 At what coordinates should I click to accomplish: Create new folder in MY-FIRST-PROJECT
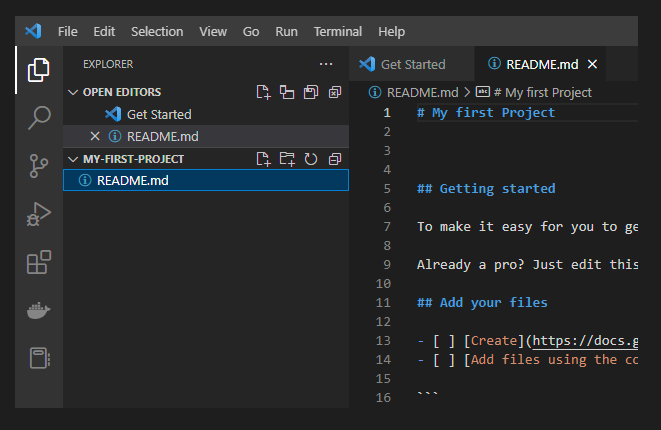pyautogui.click(x=287, y=159)
